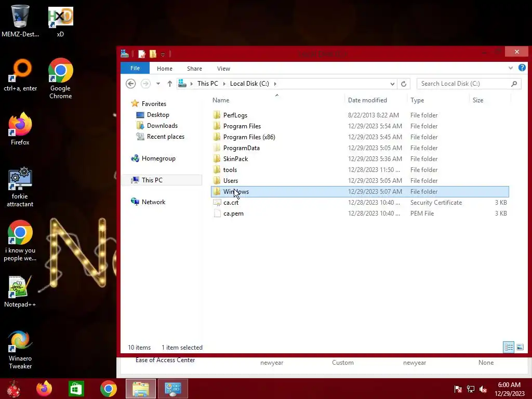The image size is (532, 399).
Task: Click the This PC breadcrumb
Action: pyautogui.click(x=208, y=84)
